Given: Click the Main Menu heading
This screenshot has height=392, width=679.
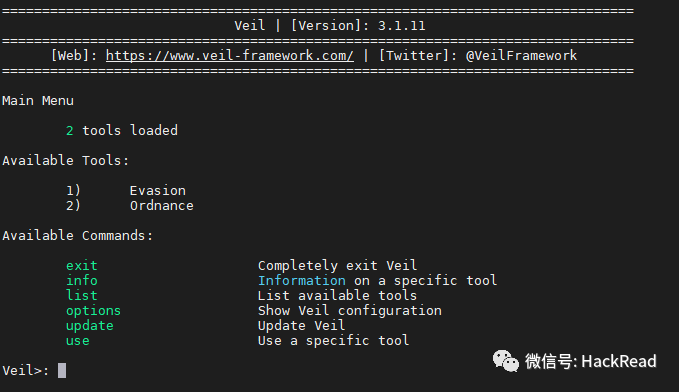Looking at the screenshot, I should (38, 101).
